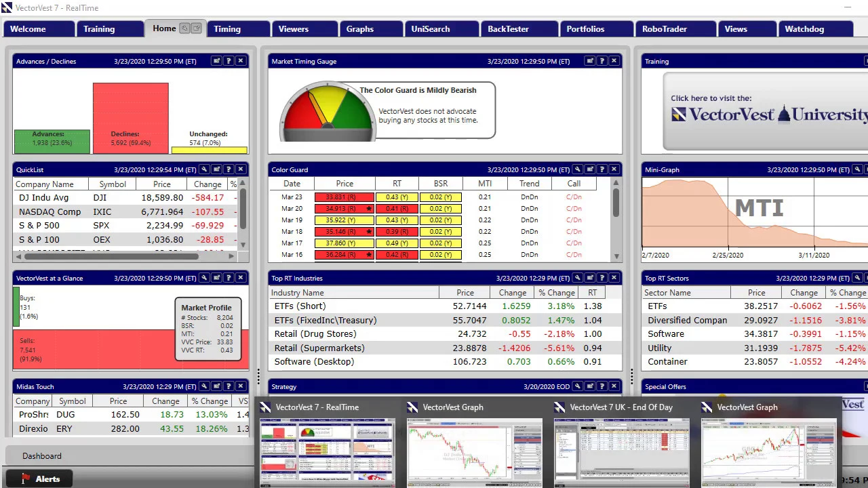Switch to the Training tab
Viewport: 868px width, 488px height.
[108, 29]
